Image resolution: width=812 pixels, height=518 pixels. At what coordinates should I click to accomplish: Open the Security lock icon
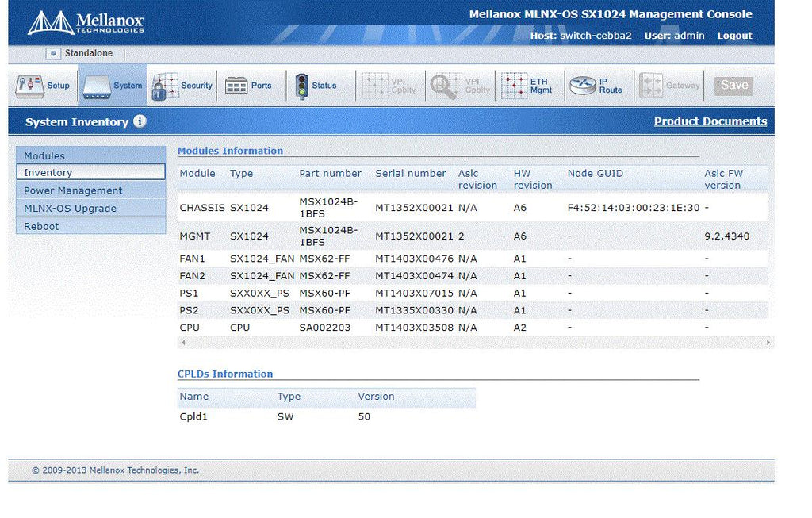pyautogui.click(x=165, y=86)
